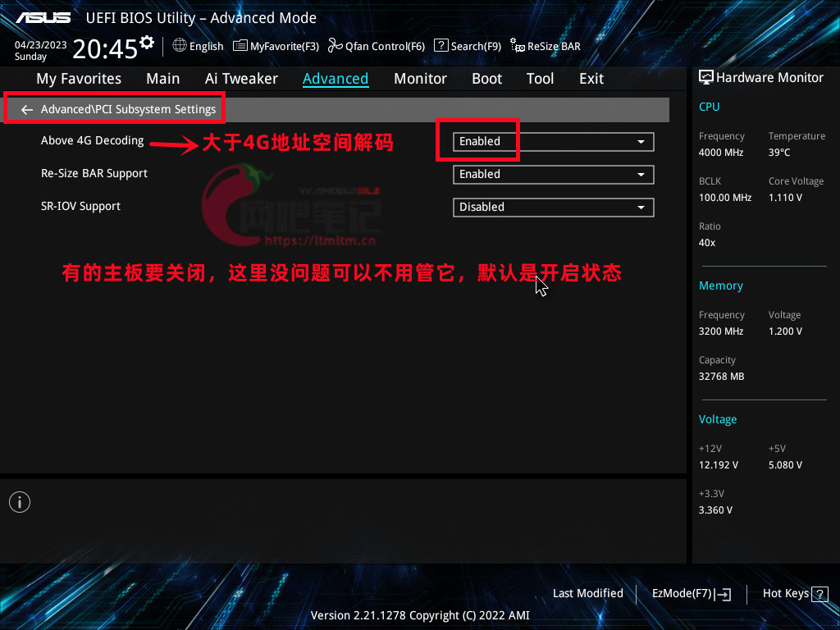
Task: Click the Search(F9) question mark icon
Action: coord(441,45)
